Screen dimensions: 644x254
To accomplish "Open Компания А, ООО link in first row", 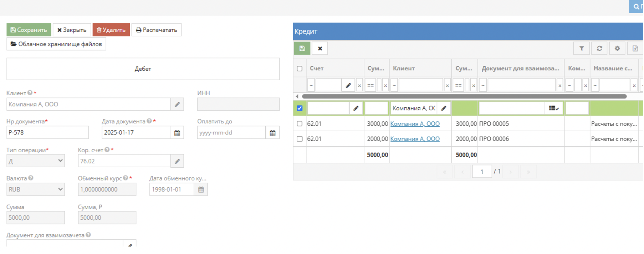I will [x=415, y=124].
